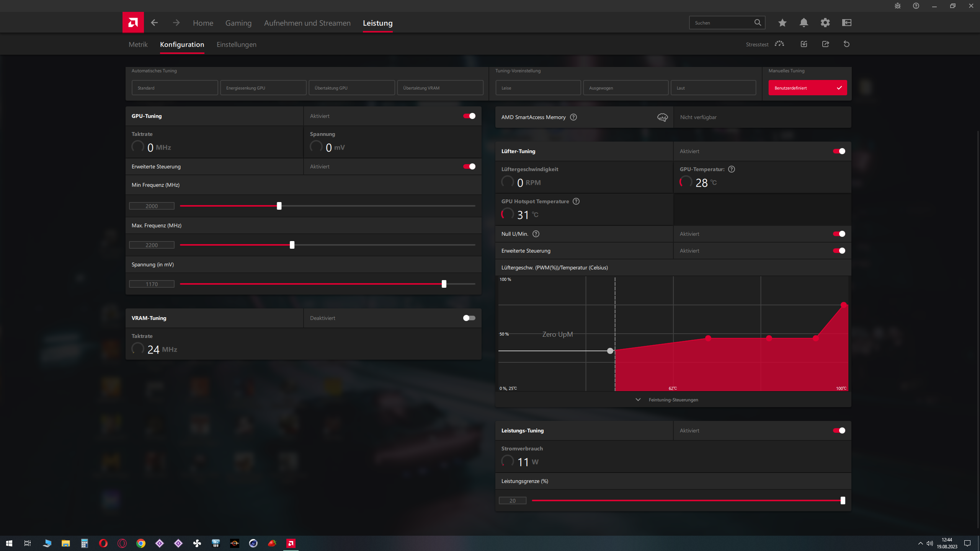The image size is (980, 551).
Task: Click the Stresstest gauge icon
Action: point(779,44)
